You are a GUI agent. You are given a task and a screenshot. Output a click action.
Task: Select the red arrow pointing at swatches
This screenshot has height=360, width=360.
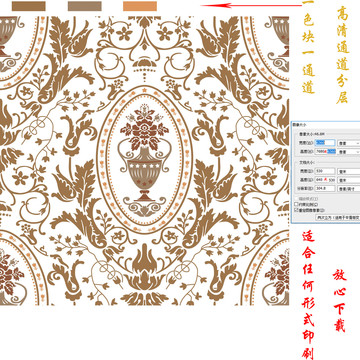252,5
